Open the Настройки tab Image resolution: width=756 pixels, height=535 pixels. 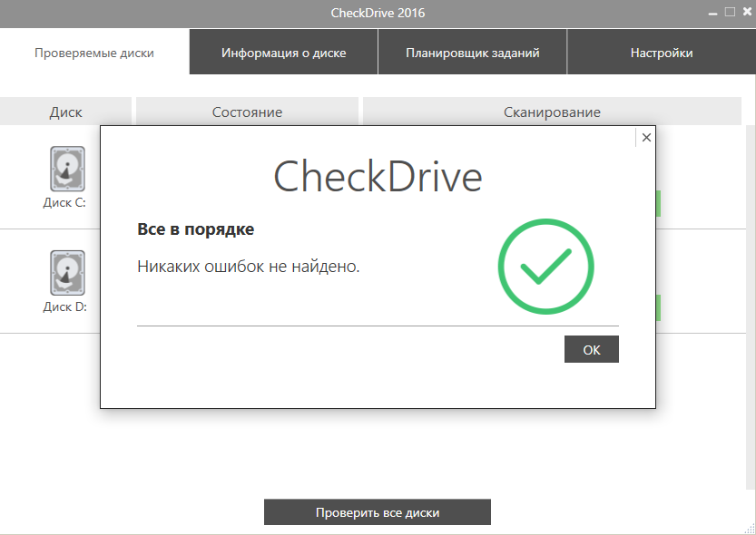point(662,52)
